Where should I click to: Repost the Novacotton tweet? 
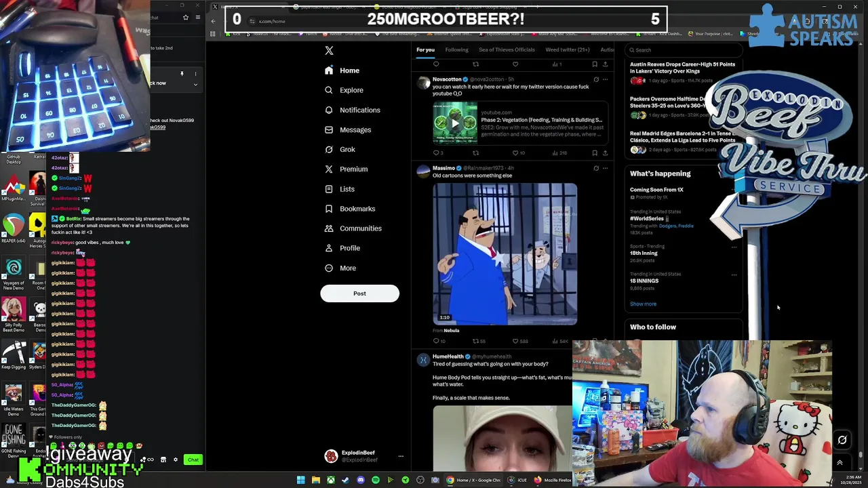pos(475,153)
